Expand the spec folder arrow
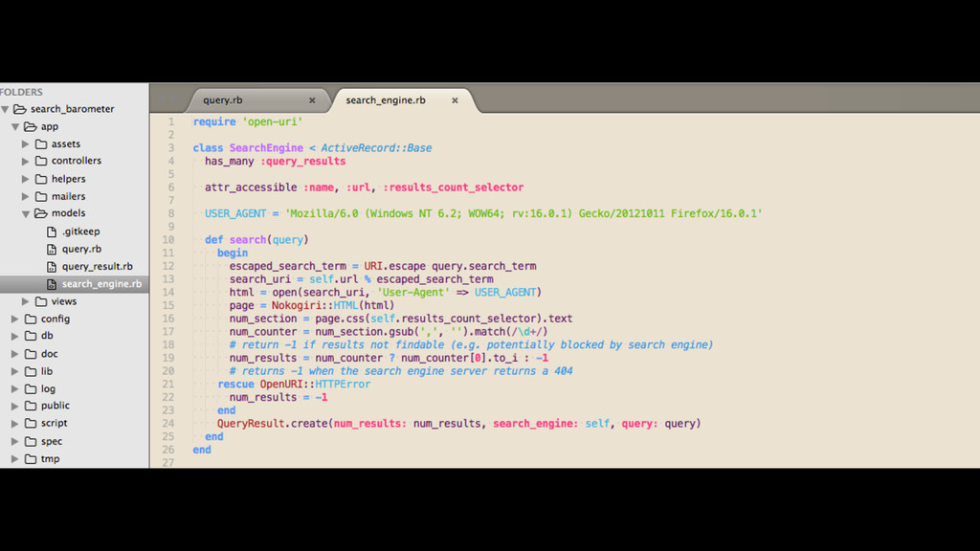The image size is (980, 551). pyautogui.click(x=15, y=442)
